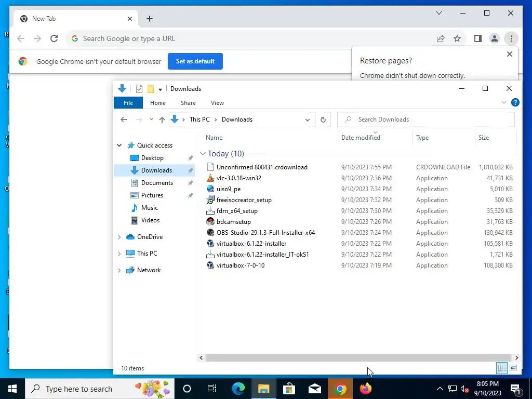Go back in File Explorer
The height and width of the screenshot is (399, 532).
(x=124, y=119)
